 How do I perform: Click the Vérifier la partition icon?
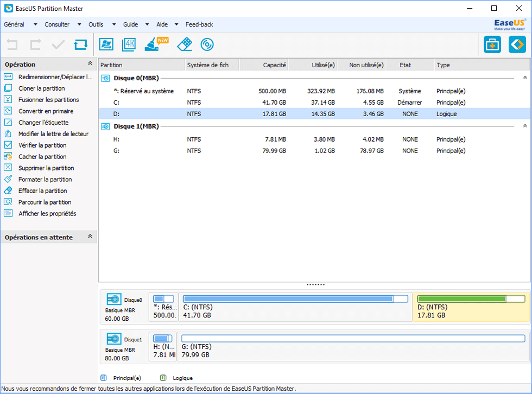pyautogui.click(x=8, y=145)
